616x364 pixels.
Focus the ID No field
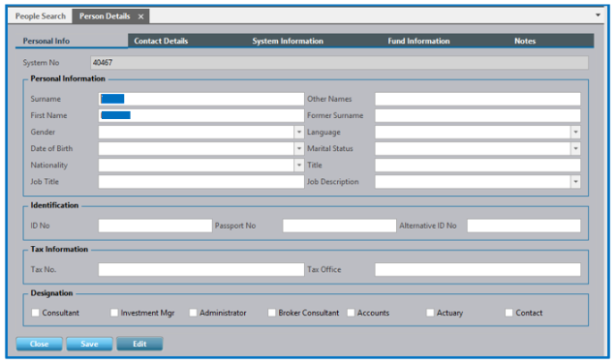[x=155, y=226]
